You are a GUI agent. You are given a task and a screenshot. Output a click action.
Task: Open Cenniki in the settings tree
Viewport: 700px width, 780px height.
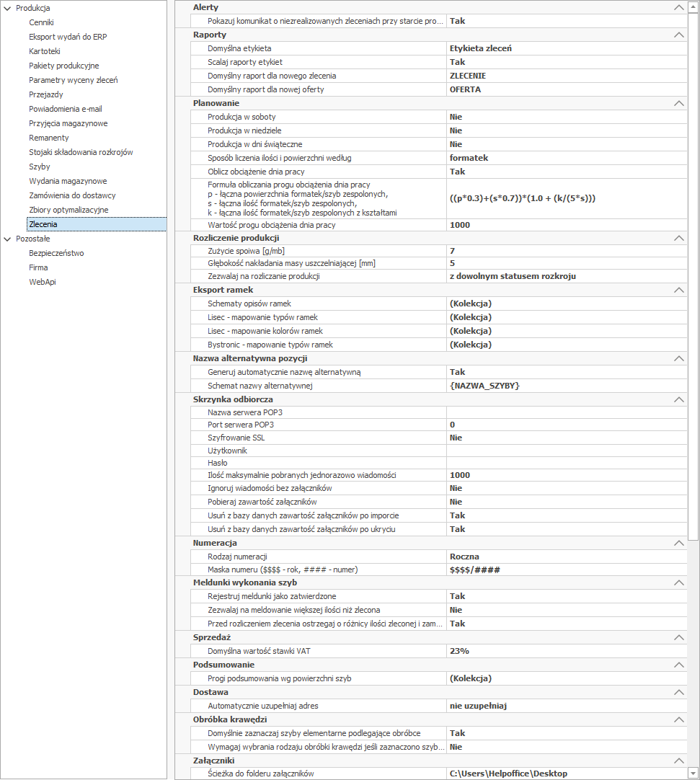(41, 22)
